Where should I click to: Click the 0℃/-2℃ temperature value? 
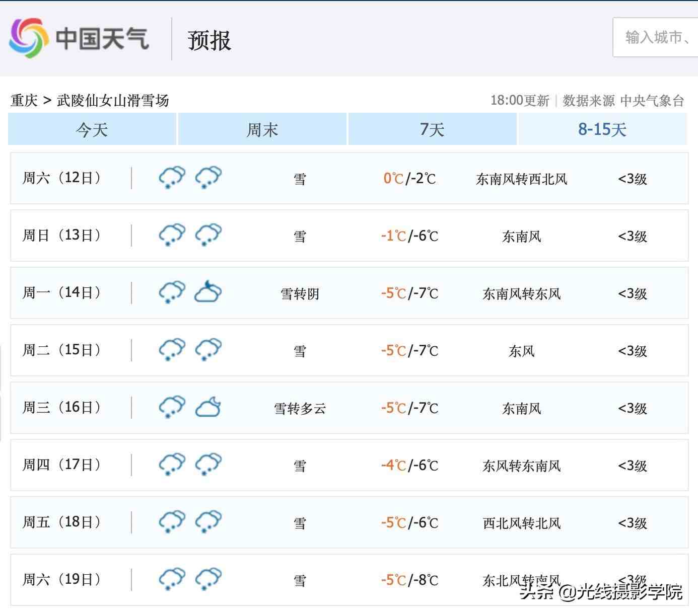pyautogui.click(x=409, y=179)
